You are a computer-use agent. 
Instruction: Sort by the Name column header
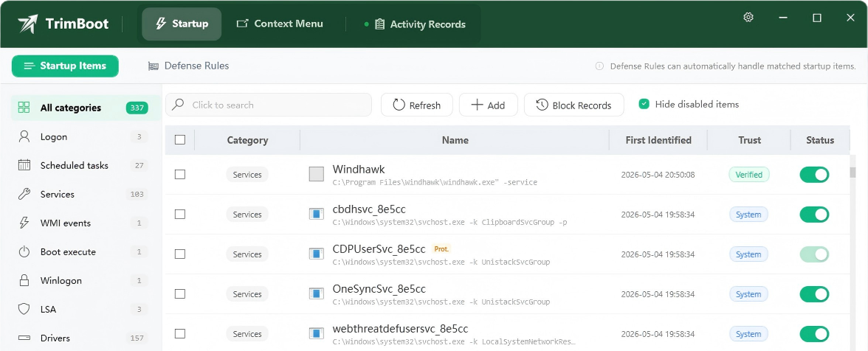455,140
